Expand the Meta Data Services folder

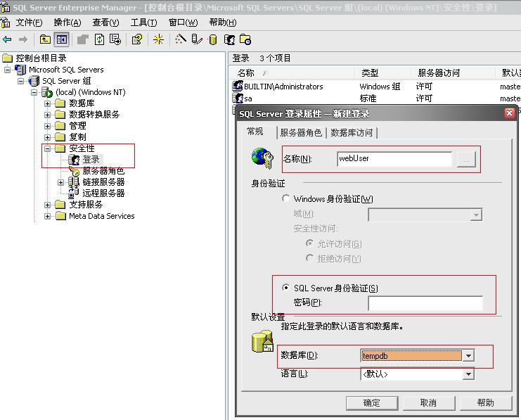tap(48, 216)
